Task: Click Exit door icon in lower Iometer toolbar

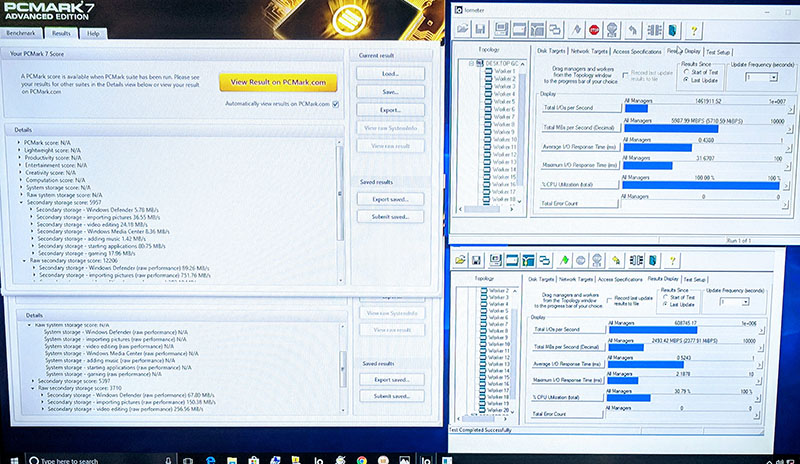Action: [x=653, y=260]
